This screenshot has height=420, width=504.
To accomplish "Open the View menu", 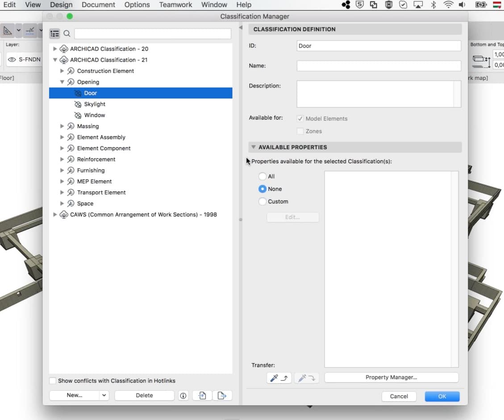I will point(33,5).
